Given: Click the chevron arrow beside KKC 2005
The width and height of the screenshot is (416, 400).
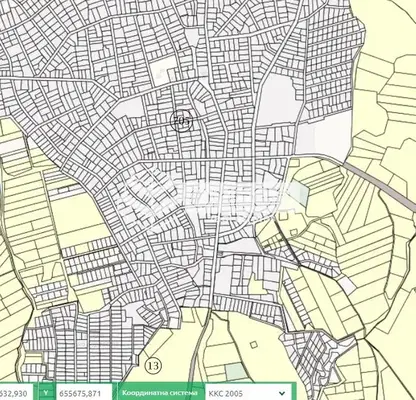Looking at the screenshot, I should pos(282,394).
